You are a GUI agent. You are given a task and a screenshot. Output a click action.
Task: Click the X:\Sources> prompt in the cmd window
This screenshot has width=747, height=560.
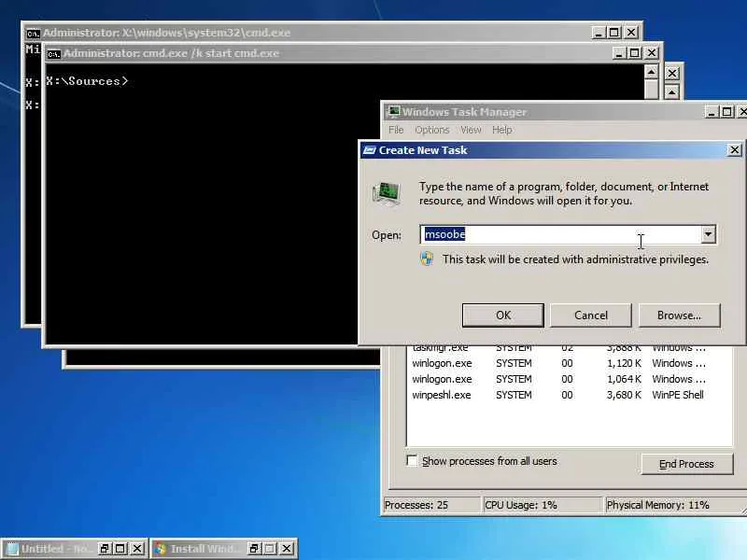coord(87,81)
